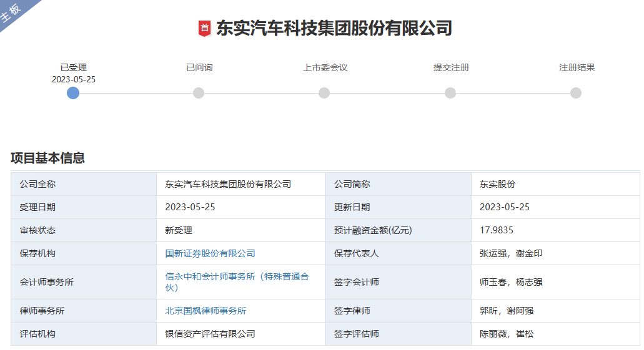Image resolution: width=644 pixels, height=350 pixels.
Task: Select the 已受理 progress step dot
Action: pyautogui.click(x=73, y=93)
